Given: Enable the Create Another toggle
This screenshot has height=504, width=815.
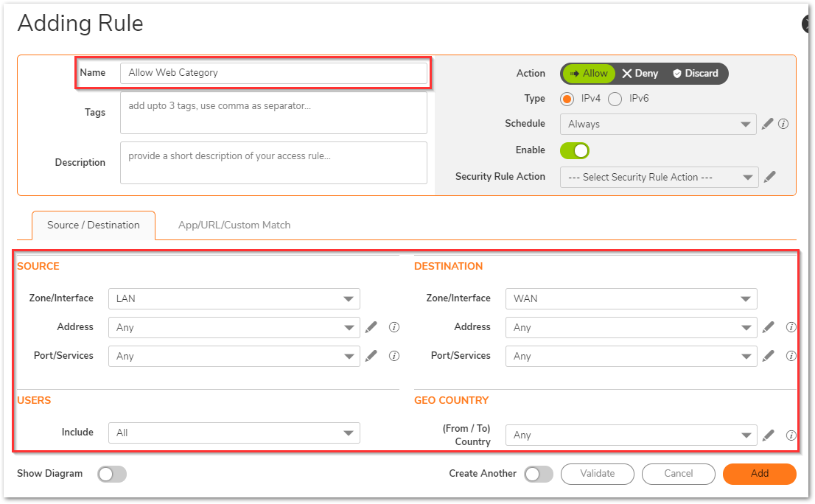Looking at the screenshot, I should pos(539,474).
